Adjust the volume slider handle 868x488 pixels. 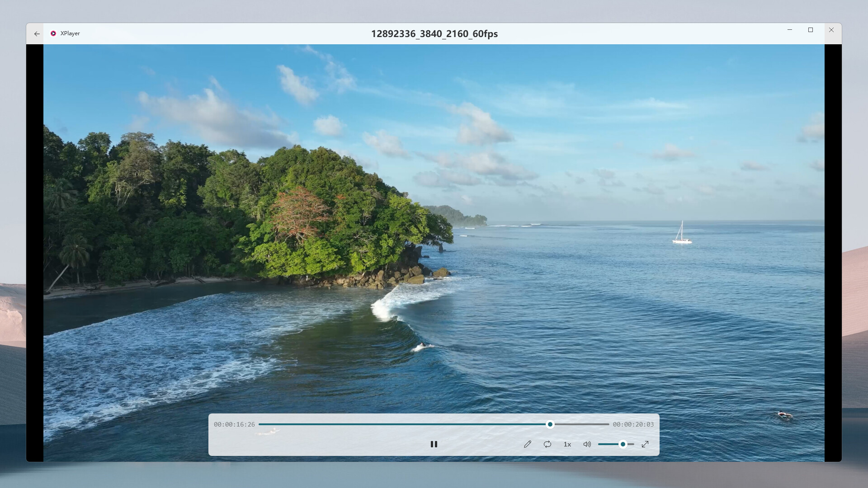pos(623,444)
